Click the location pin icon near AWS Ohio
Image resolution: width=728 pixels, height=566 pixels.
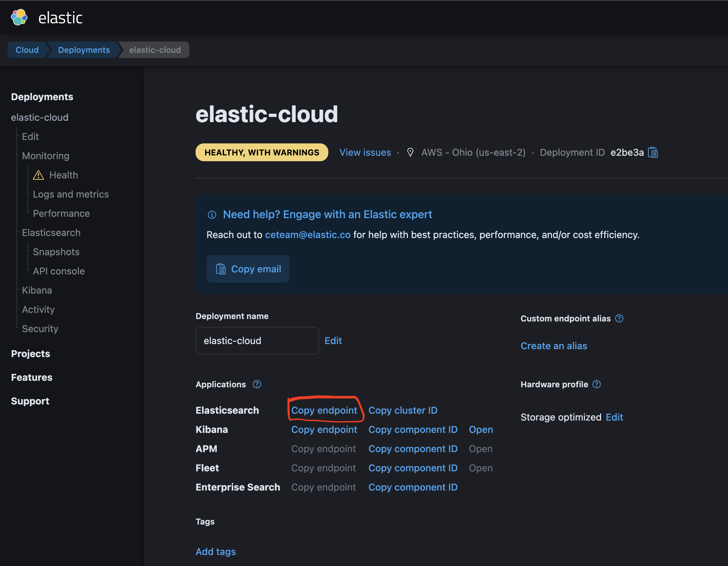(x=410, y=152)
